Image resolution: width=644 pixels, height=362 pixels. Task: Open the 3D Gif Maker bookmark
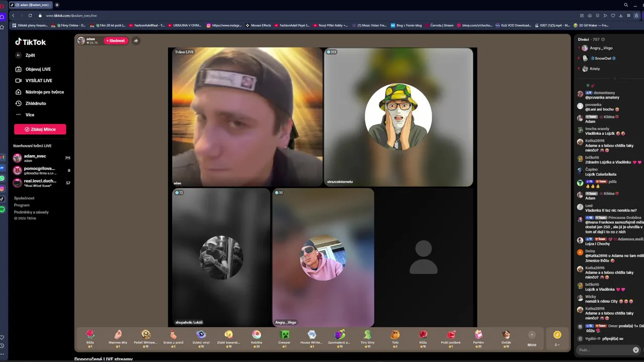point(591,25)
